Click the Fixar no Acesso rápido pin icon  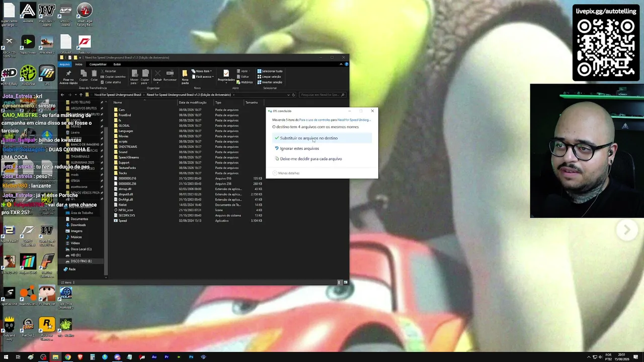click(x=68, y=73)
